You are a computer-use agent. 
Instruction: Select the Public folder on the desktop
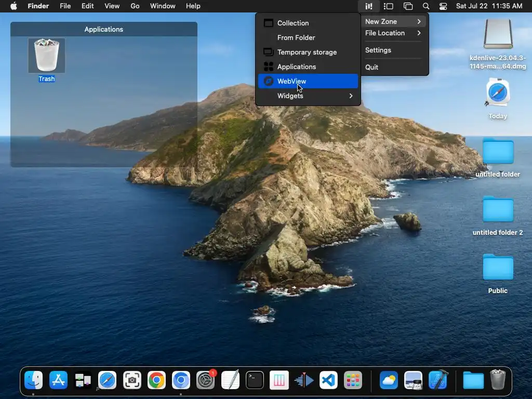coord(498,268)
